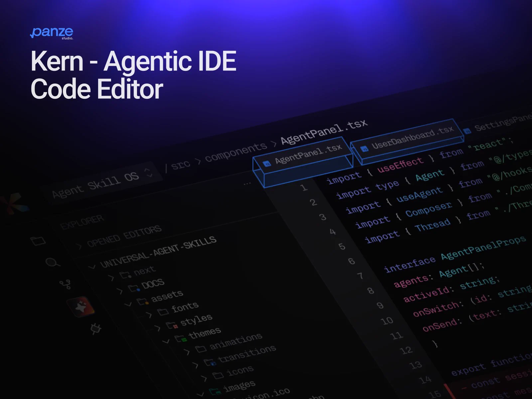This screenshot has width=532, height=399.
Task: Select the fonts folder label
Action: click(185, 307)
